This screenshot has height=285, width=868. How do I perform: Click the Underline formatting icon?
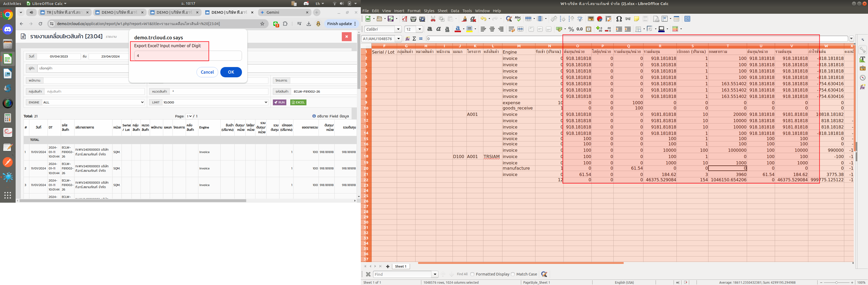click(x=447, y=29)
